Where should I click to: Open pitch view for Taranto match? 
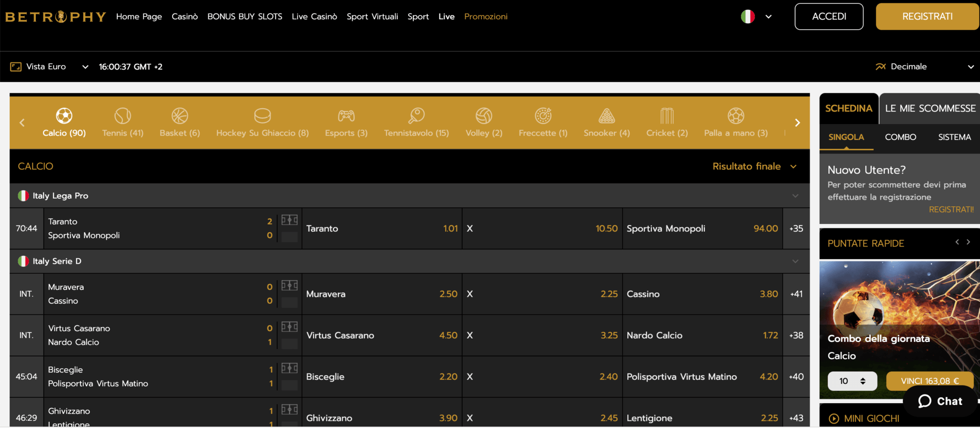coord(290,220)
